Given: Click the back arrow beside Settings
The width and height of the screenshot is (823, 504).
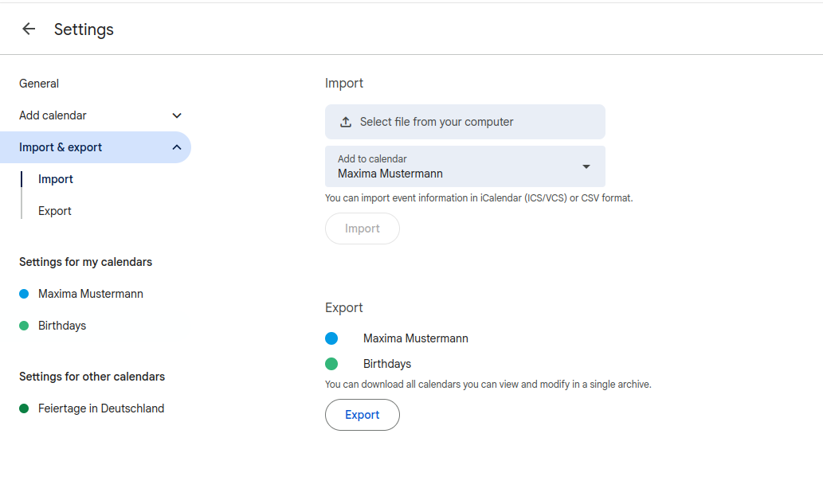Looking at the screenshot, I should [29, 29].
